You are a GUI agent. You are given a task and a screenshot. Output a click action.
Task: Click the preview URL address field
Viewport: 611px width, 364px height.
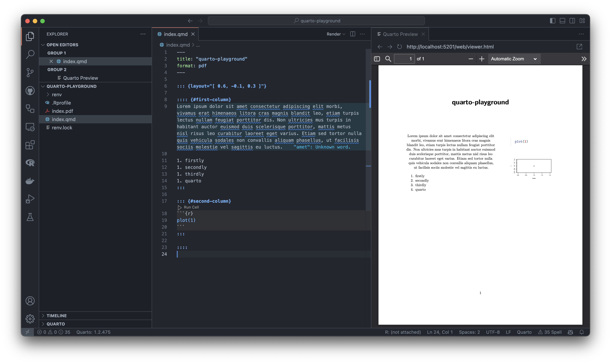pyautogui.click(x=450, y=47)
